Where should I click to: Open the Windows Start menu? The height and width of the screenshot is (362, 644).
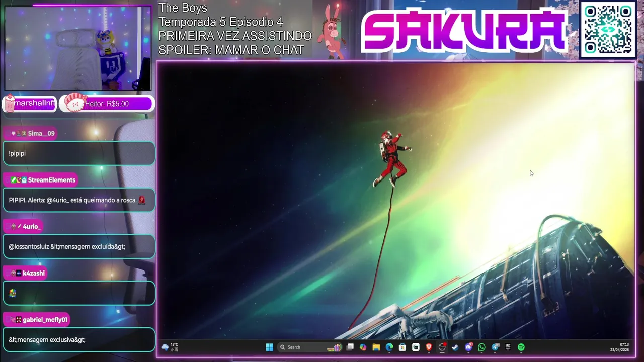[x=269, y=347]
